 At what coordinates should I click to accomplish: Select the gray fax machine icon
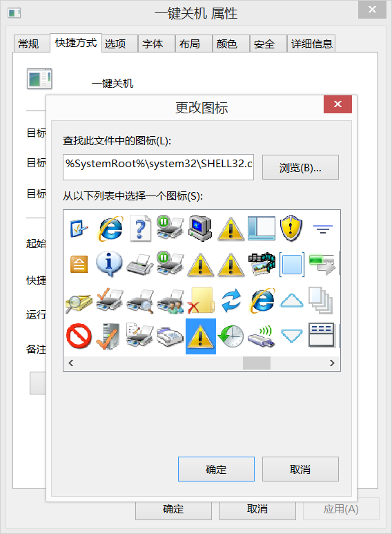[x=170, y=337]
